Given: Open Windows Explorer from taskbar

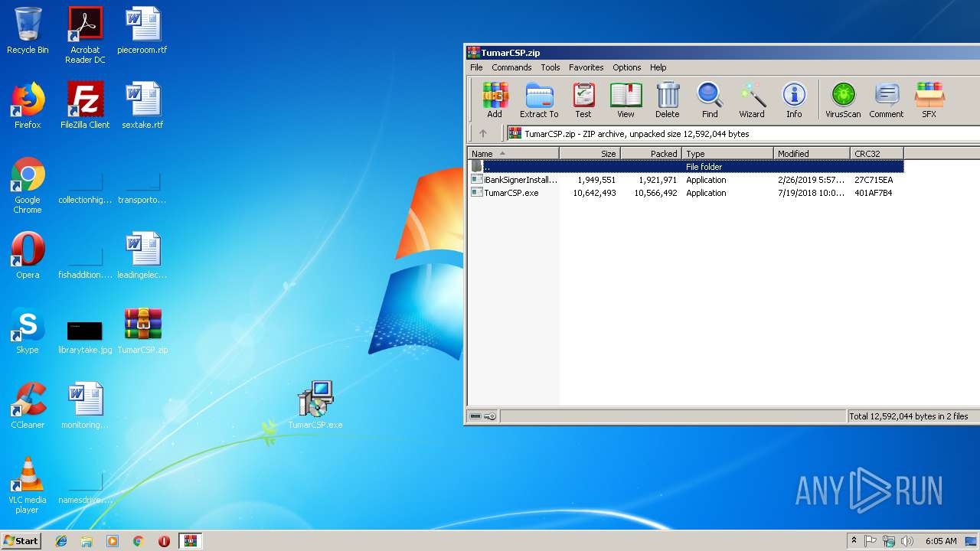Looking at the screenshot, I should click(x=87, y=541).
